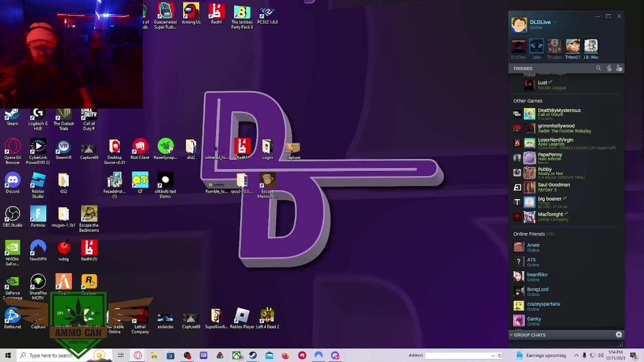Viewport: 644px width, 362px height.
Task: Open Opera GX from the taskbar
Action: [138, 355]
